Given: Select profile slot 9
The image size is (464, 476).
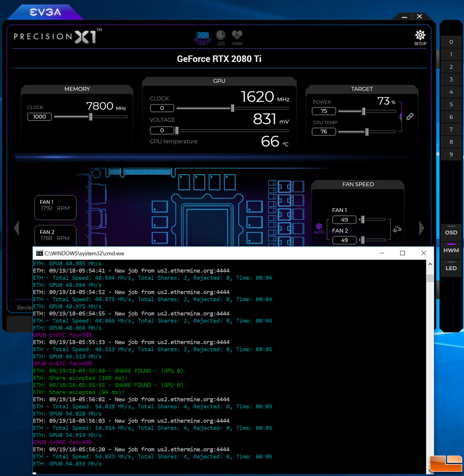Looking at the screenshot, I should [x=451, y=154].
